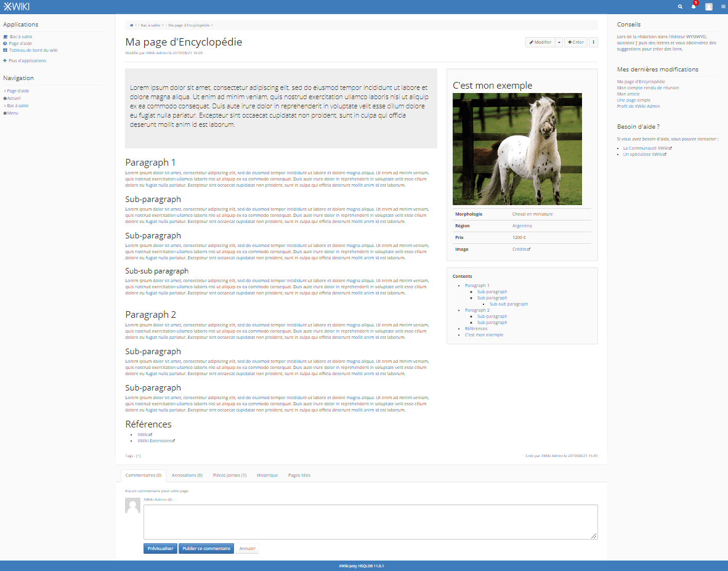Open Mon compte-rendu de réunion recent page
Image resolution: width=728 pixels, height=571 pixels.
point(648,87)
